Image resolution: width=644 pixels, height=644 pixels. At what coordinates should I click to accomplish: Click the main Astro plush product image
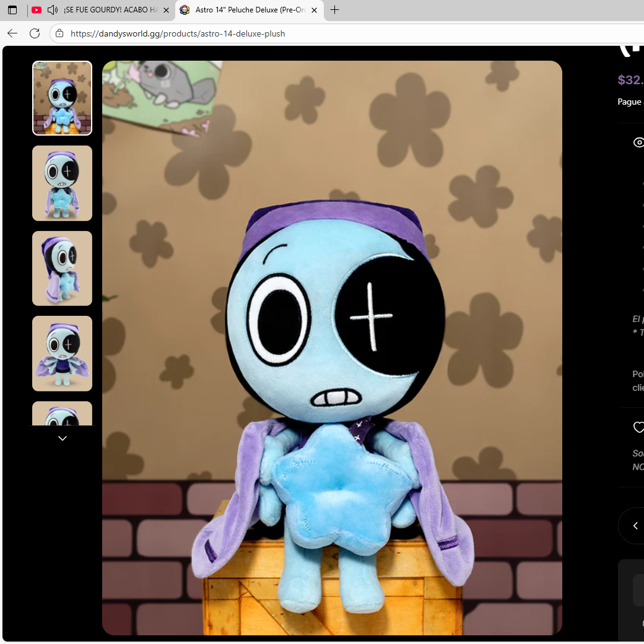[332, 348]
